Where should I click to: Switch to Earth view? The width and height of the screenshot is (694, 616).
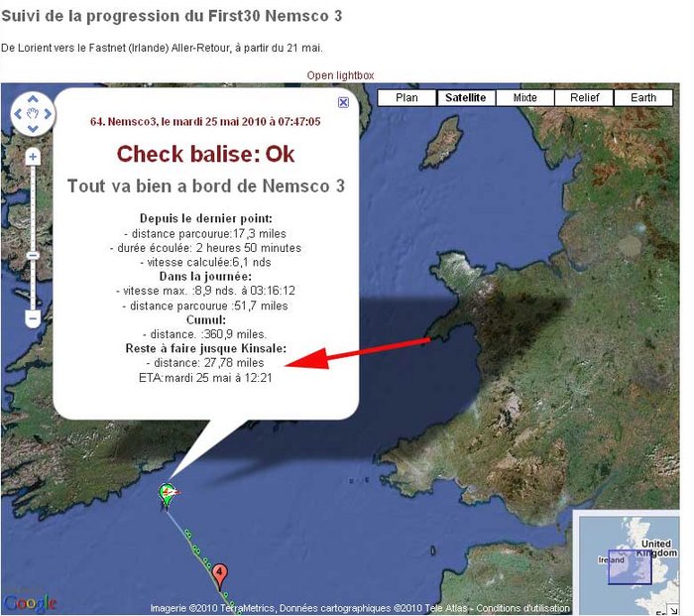pos(643,97)
